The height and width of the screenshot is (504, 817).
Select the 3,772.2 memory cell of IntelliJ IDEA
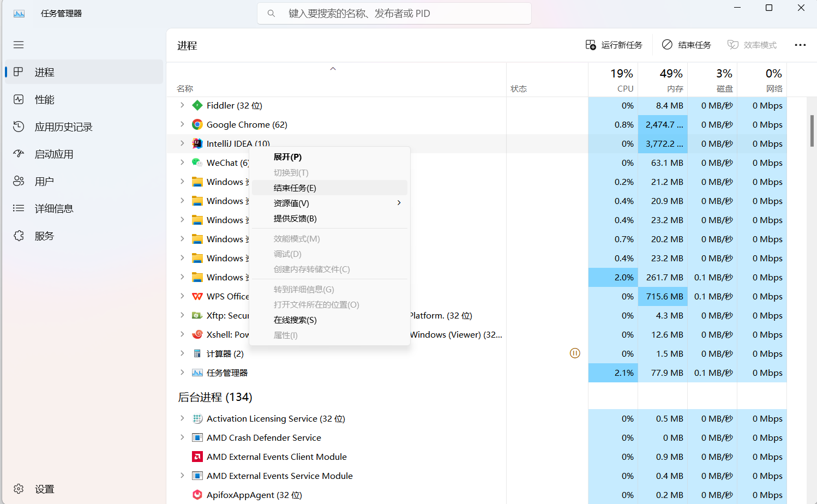click(x=663, y=143)
